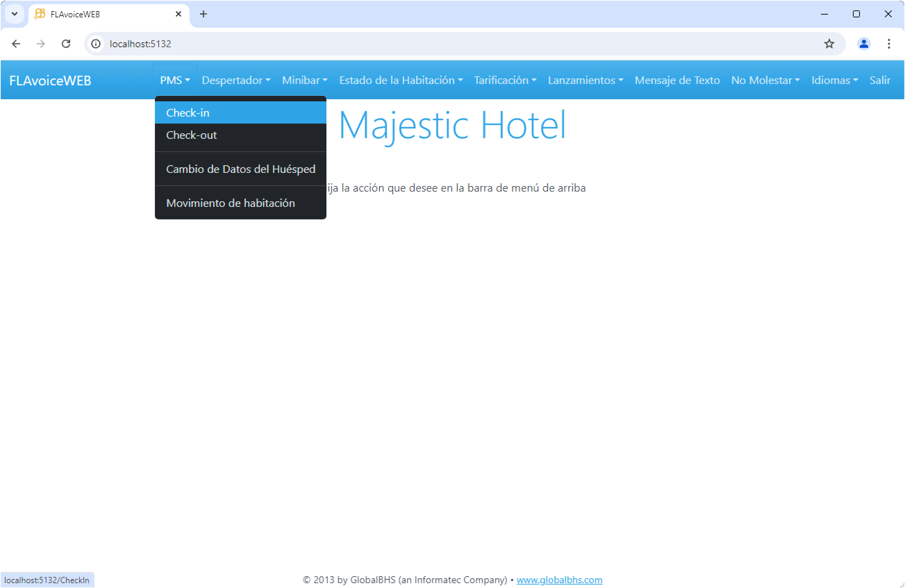Expand the Despertador dropdown
The width and height of the screenshot is (905, 588).
[236, 80]
